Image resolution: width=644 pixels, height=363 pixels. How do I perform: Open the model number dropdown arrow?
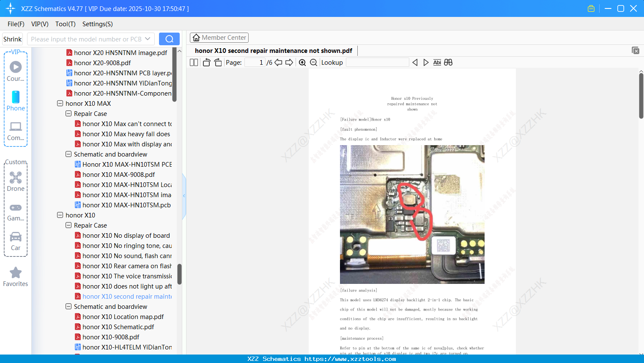coord(148,39)
